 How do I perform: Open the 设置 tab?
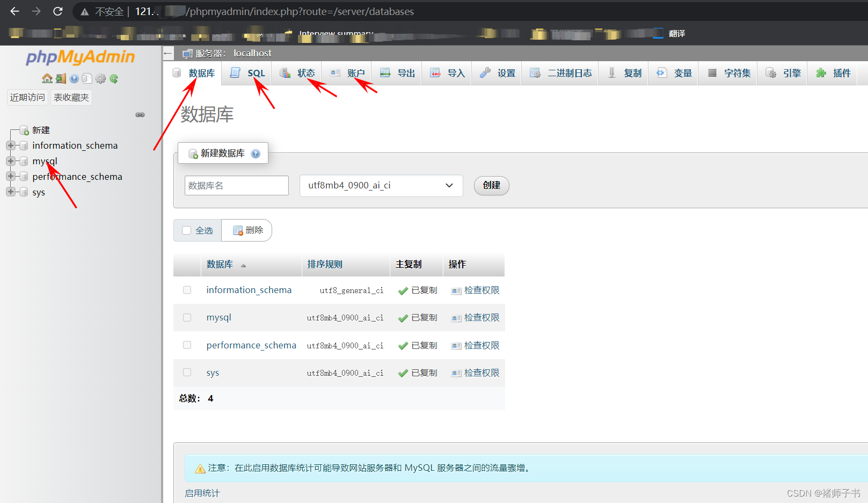click(x=498, y=73)
